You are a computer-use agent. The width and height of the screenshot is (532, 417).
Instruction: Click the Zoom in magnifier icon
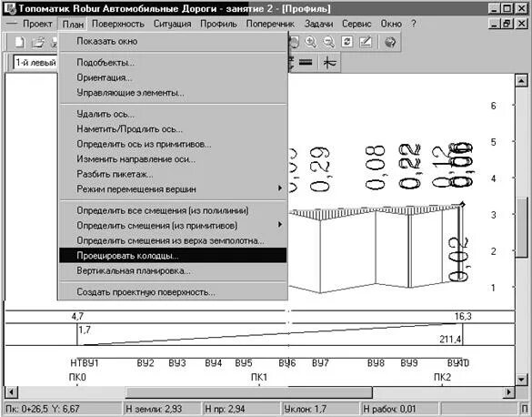click(311, 42)
